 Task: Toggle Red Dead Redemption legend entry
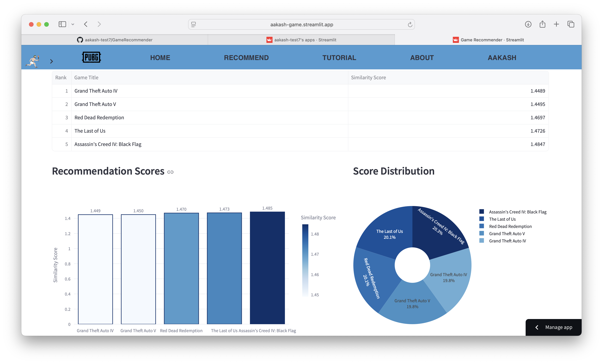click(x=510, y=226)
